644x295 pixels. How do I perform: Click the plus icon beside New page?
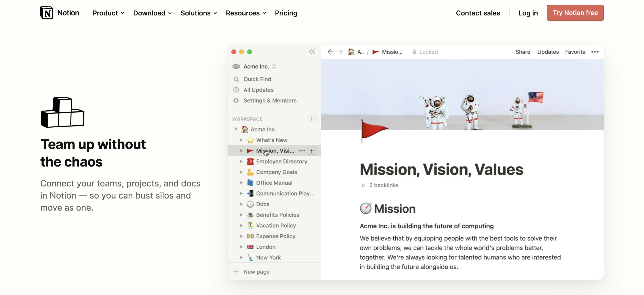click(236, 272)
